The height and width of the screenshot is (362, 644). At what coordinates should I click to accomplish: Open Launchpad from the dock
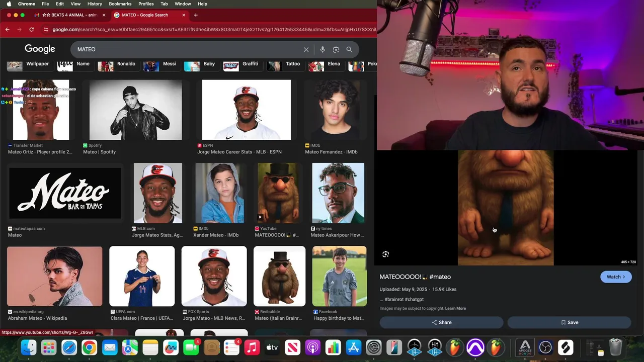49,347
